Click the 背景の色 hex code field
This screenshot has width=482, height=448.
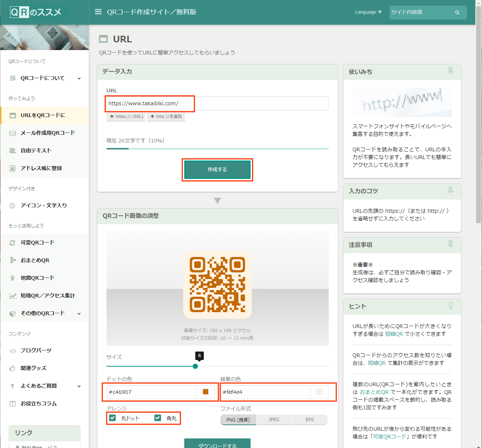pos(265,392)
